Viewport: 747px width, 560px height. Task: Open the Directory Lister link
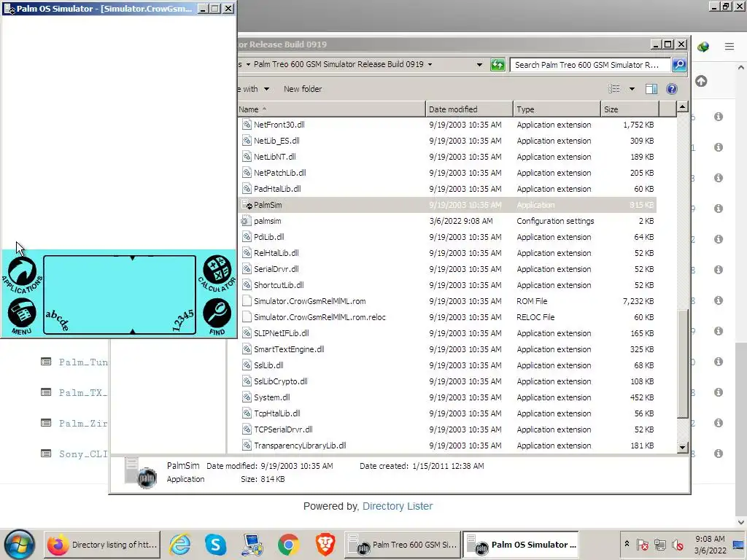click(398, 506)
